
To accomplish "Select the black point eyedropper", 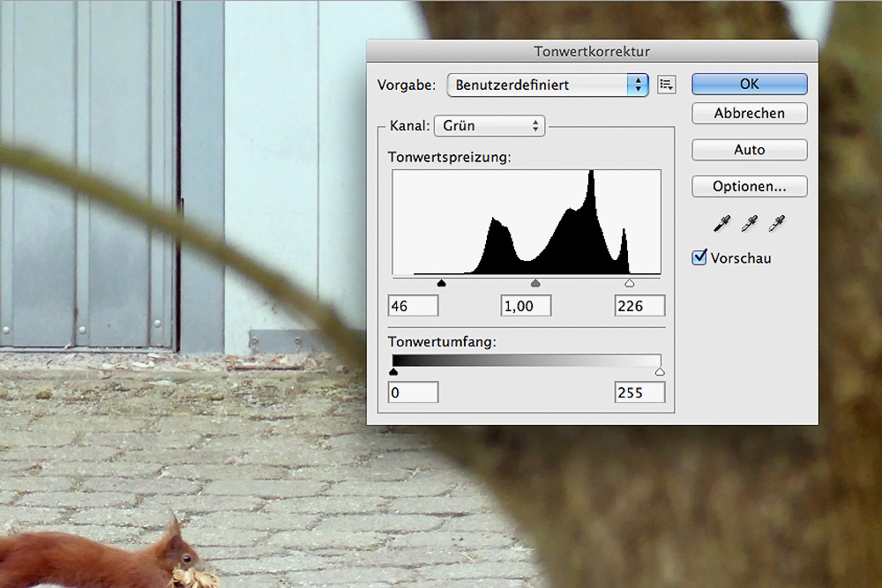I will tap(721, 224).
